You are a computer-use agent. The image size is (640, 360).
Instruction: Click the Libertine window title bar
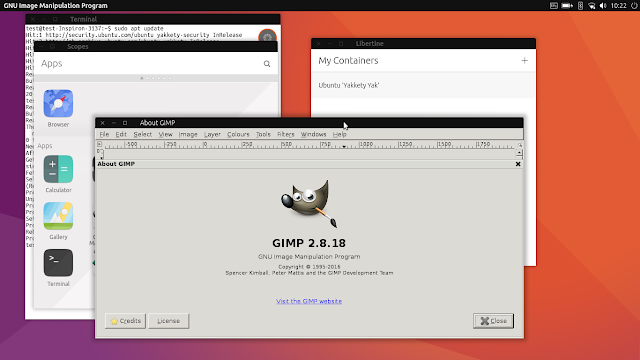coord(423,43)
